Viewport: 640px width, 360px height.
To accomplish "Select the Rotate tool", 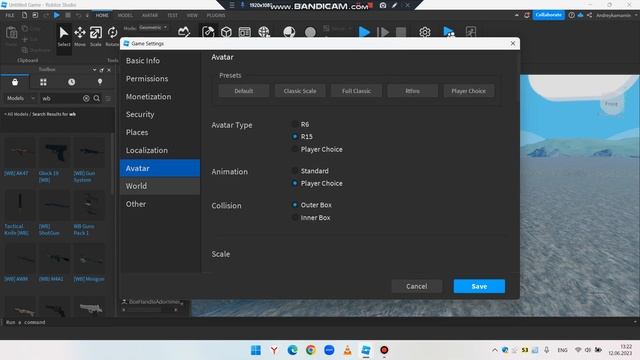I will [112, 36].
